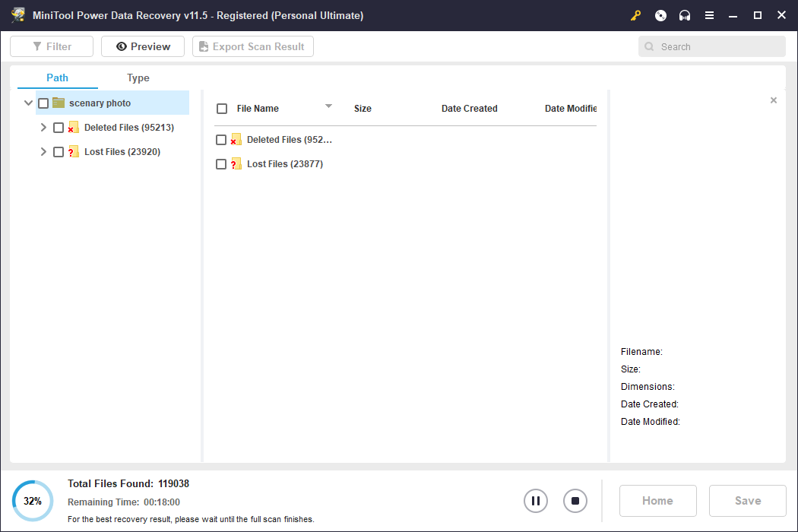Click the Deleted Files icon in file list
The height and width of the screenshot is (532, 798).
pos(236,140)
